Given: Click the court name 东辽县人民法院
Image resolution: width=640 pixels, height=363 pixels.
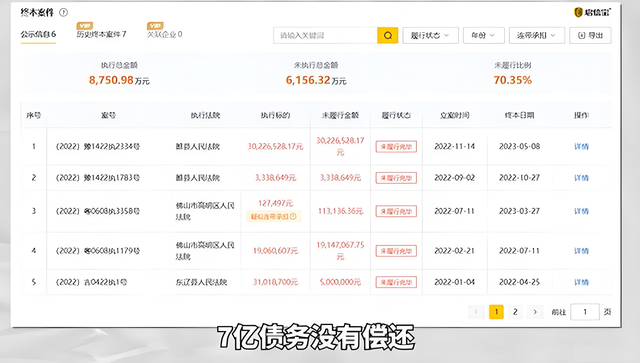Looking at the screenshot, I should point(201,282).
